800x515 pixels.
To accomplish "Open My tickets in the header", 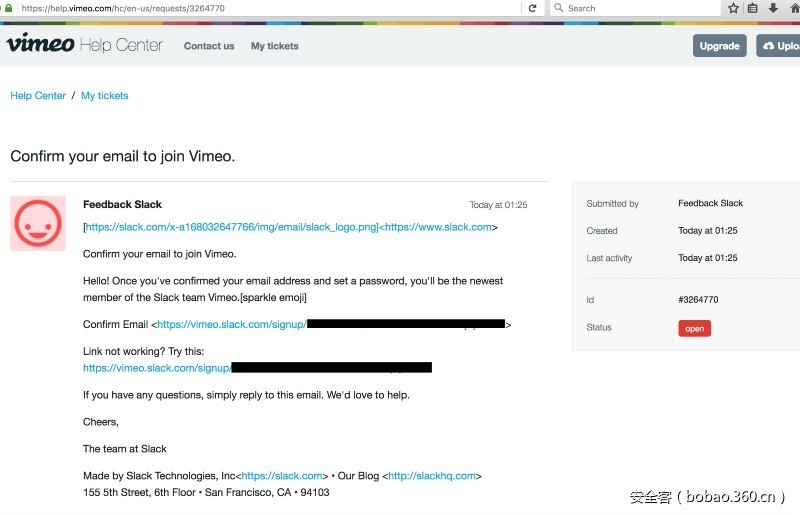I will [274, 46].
